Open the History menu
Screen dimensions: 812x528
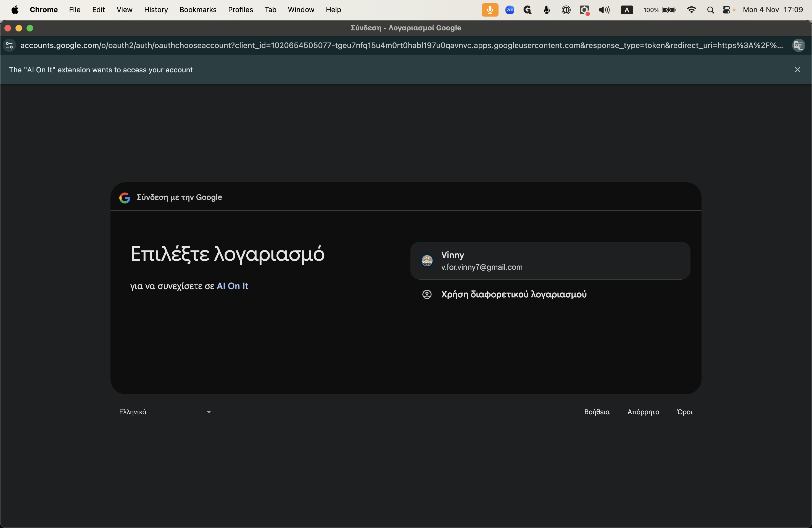[x=156, y=10]
